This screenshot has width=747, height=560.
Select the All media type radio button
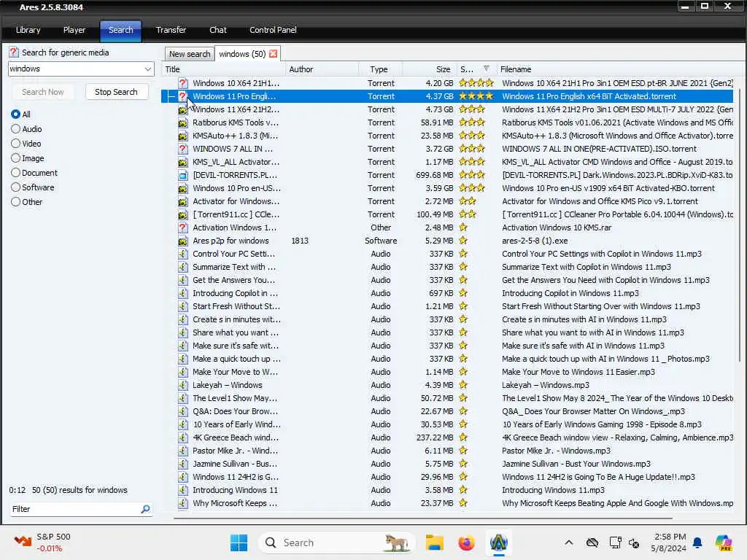(x=16, y=114)
